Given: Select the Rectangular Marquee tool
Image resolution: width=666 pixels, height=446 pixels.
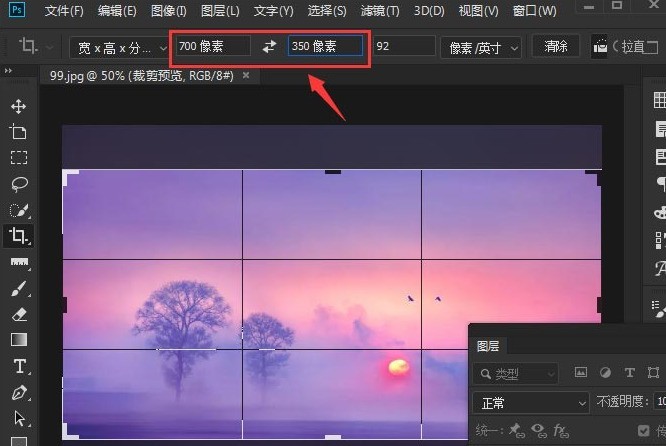Looking at the screenshot, I should (x=19, y=158).
